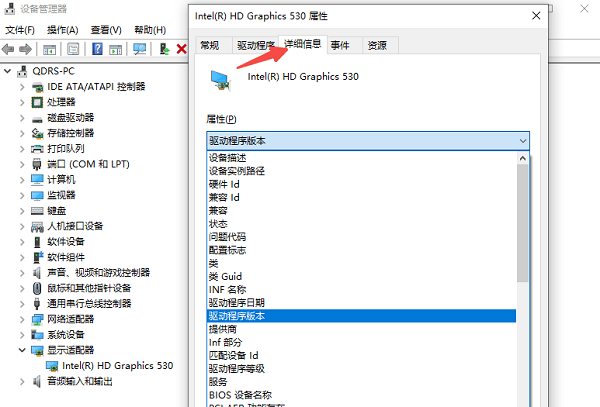Select the 键盘 keyboard icon

pyautogui.click(x=37, y=211)
